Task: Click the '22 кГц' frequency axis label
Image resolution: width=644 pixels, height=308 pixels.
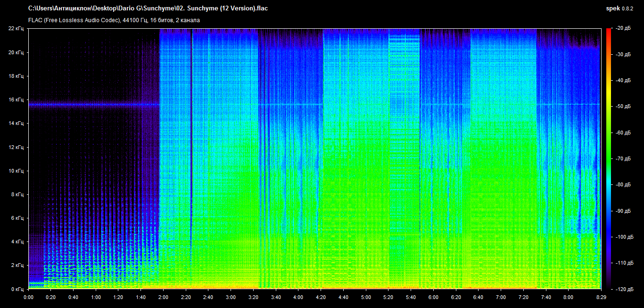Action: (16, 29)
